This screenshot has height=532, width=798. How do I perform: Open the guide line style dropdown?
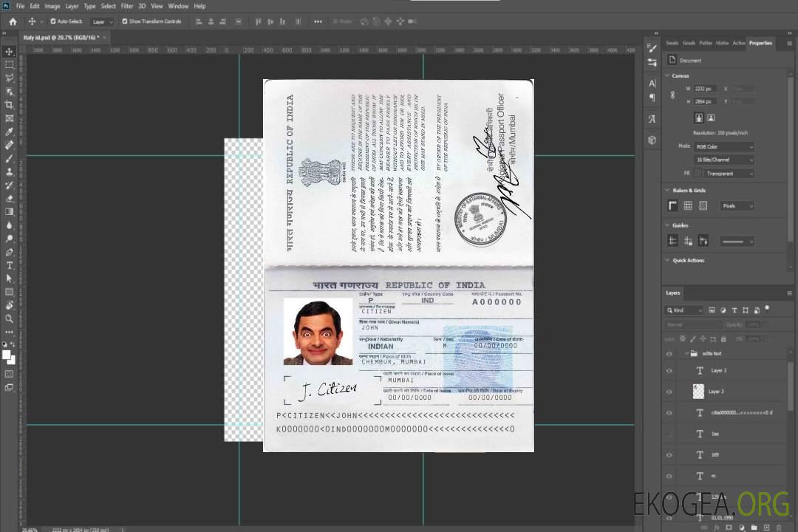(x=737, y=242)
